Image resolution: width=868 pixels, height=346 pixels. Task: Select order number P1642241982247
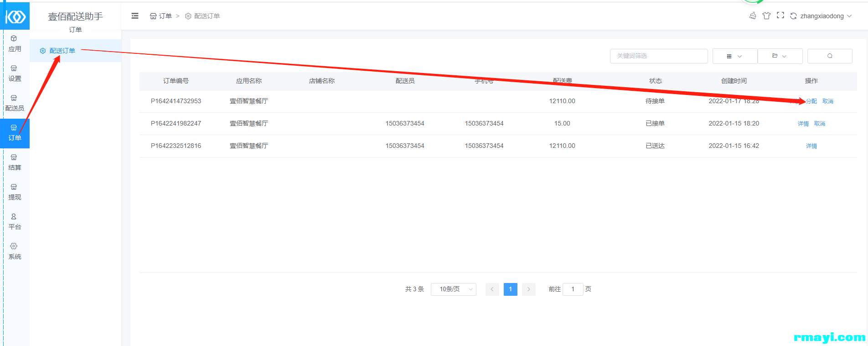(176, 123)
